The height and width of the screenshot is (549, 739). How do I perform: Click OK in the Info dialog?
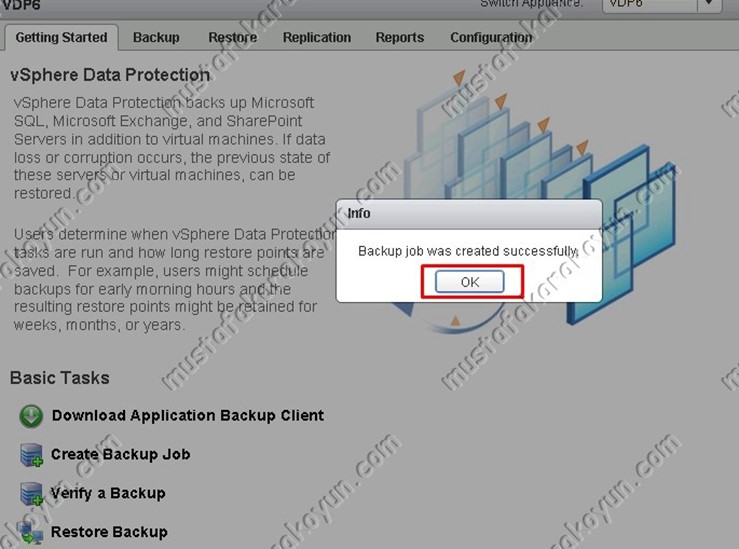point(469,282)
